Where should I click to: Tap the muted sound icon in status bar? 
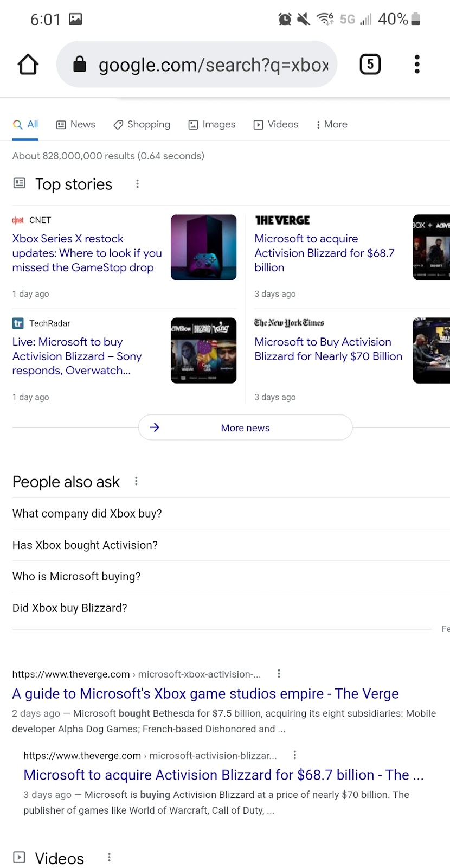[304, 20]
